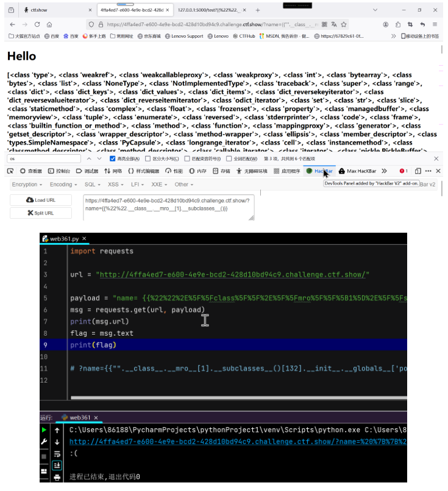Click the Split URL button
The image size is (448, 491).
click(41, 213)
